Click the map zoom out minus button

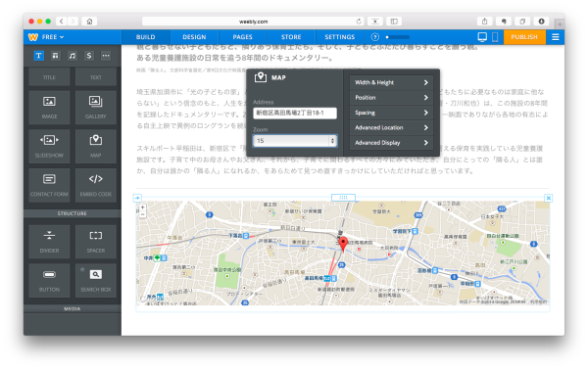(x=142, y=214)
